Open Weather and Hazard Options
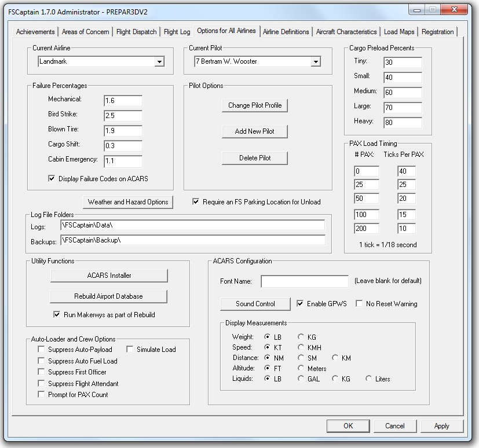Screen dimensions: 479x448 click(128, 202)
